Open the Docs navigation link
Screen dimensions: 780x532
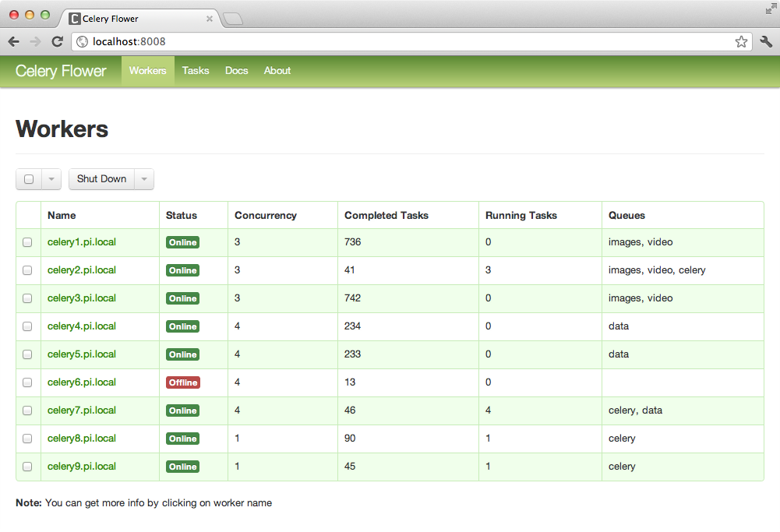pos(236,71)
